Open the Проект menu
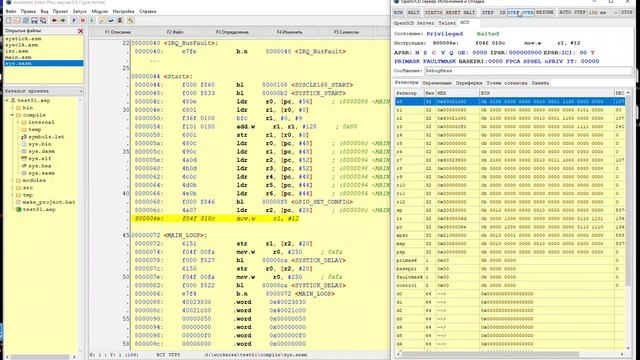Screen dimensions: 640x360 click(x=60, y=11)
